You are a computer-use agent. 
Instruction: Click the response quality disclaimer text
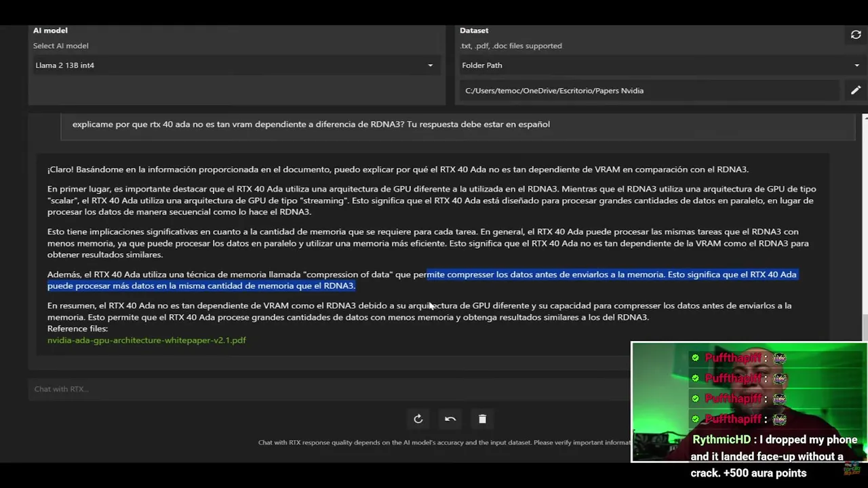pyautogui.click(x=444, y=443)
